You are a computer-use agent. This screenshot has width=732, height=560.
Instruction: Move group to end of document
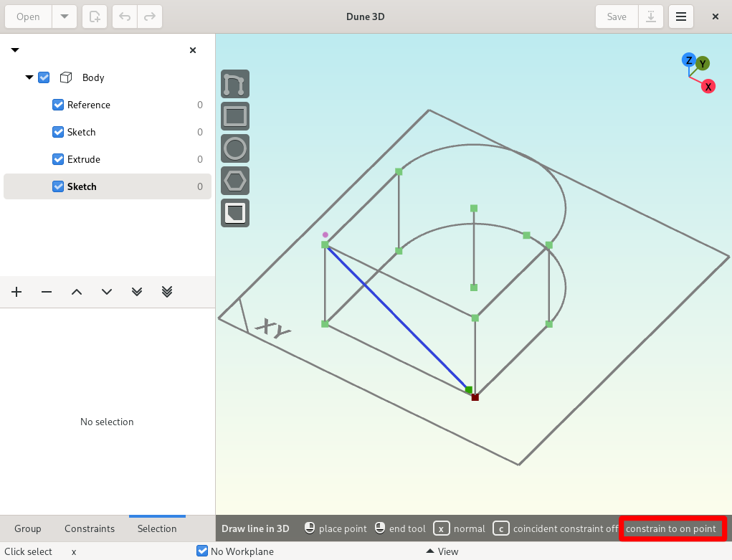tap(167, 292)
